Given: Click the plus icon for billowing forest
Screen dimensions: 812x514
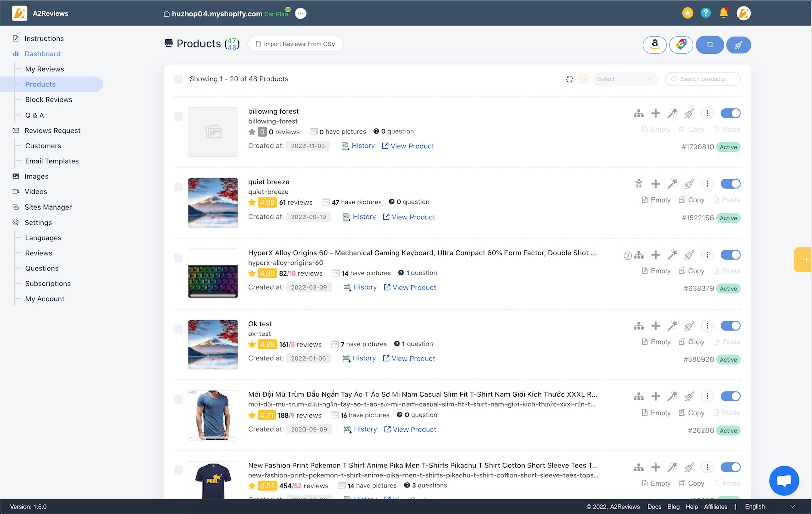Looking at the screenshot, I should pyautogui.click(x=656, y=113).
